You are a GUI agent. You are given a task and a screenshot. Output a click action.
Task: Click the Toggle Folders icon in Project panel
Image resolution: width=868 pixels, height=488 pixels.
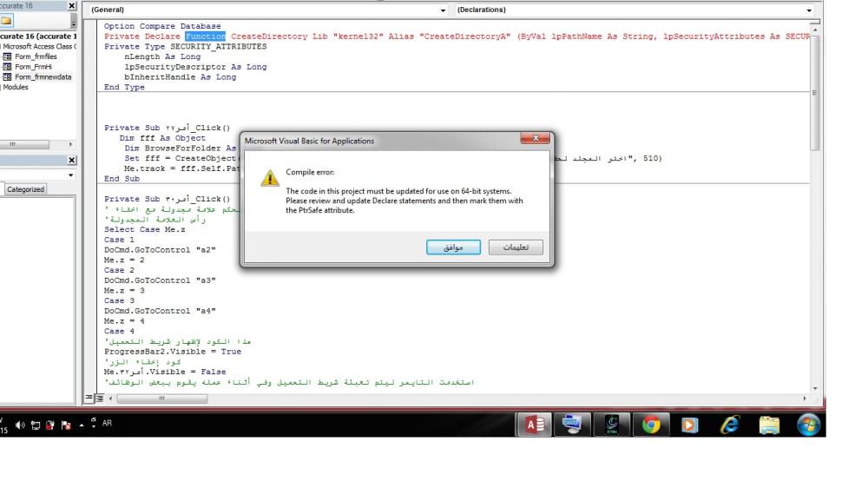pos(6,21)
